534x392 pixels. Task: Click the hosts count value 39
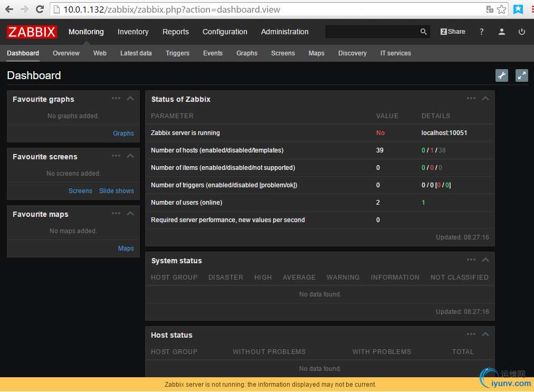click(380, 150)
